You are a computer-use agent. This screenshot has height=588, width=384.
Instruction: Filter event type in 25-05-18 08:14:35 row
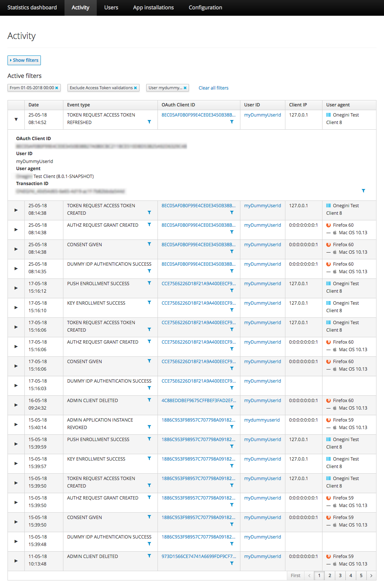149,271
